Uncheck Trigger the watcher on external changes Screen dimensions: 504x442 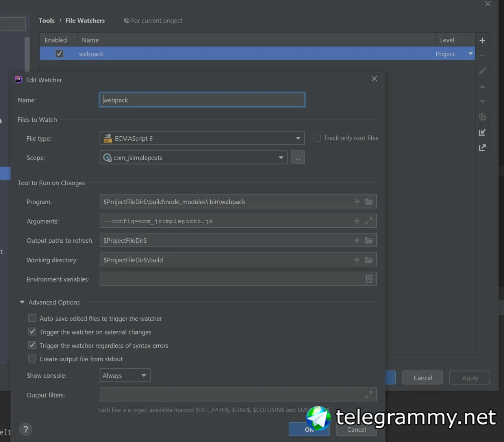(32, 332)
